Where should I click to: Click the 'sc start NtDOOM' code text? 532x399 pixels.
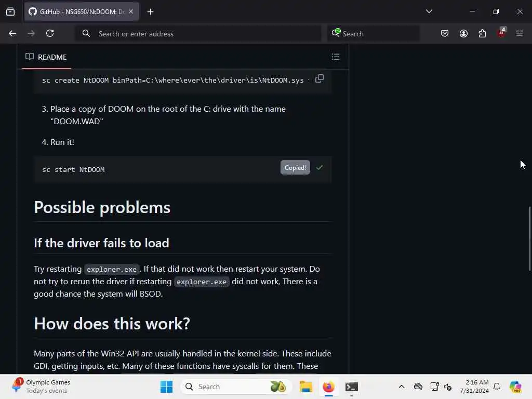73,170
